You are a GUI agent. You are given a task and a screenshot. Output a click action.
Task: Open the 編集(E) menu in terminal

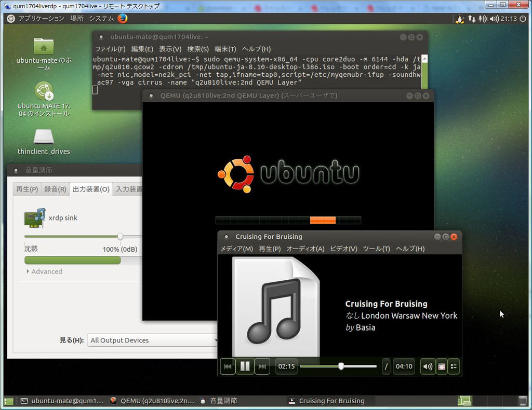142,49
